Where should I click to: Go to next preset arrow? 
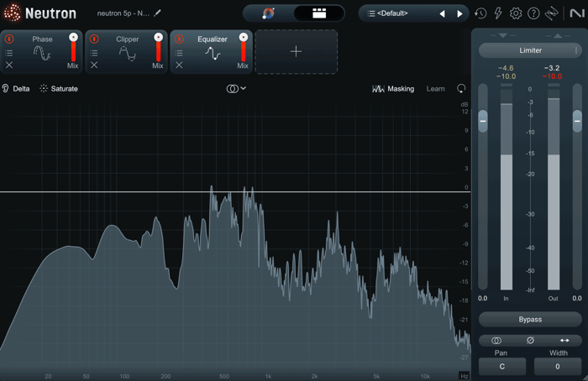click(x=459, y=14)
